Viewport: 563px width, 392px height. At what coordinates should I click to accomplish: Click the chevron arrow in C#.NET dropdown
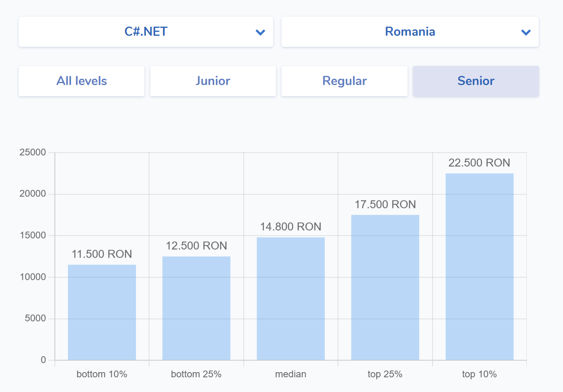tap(260, 33)
